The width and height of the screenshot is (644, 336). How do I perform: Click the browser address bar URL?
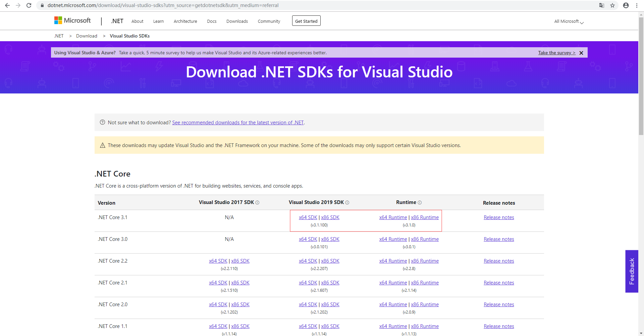(163, 5)
